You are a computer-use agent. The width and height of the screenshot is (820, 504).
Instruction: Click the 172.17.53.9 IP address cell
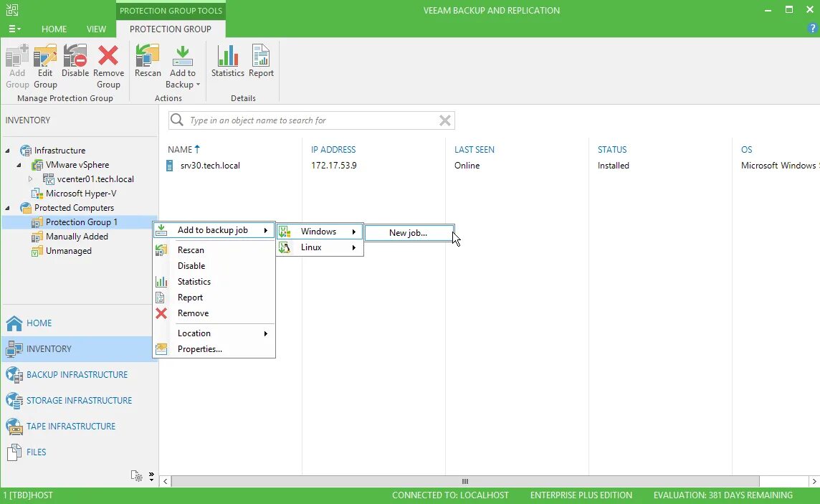333,165
